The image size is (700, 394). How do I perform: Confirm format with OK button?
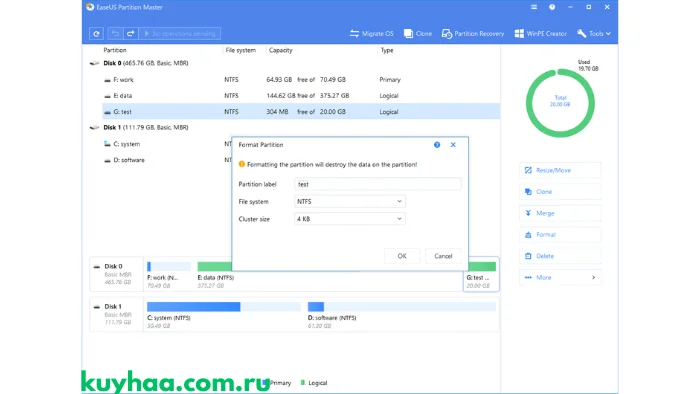pyautogui.click(x=402, y=256)
